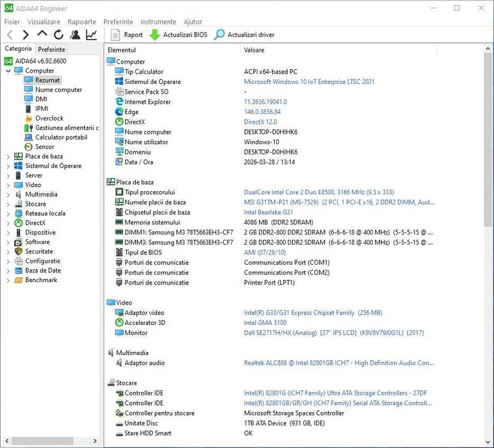Click the green Actualizari BIOS arrow icon
Screen dimensions: 494x448
click(x=154, y=35)
